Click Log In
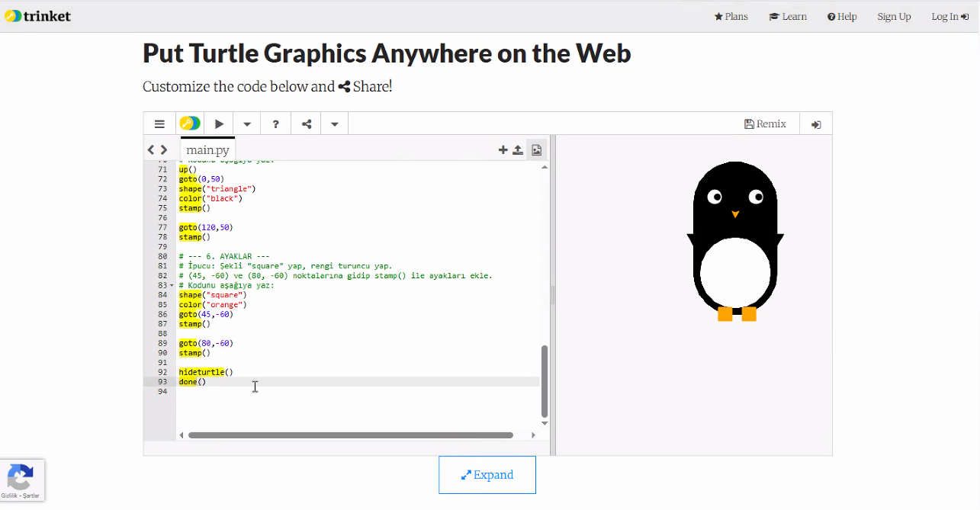 tap(949, 16)
